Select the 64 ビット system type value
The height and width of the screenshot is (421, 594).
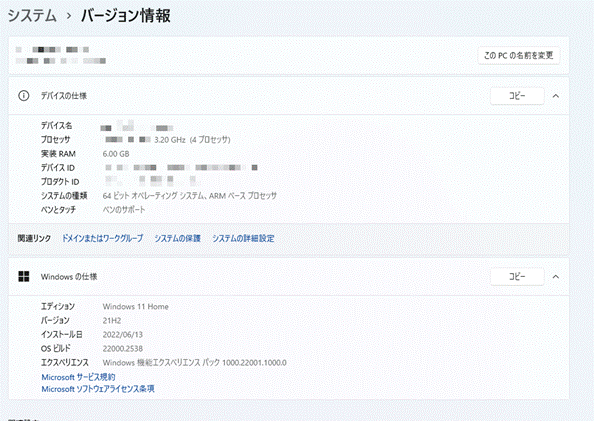[189, 196]
